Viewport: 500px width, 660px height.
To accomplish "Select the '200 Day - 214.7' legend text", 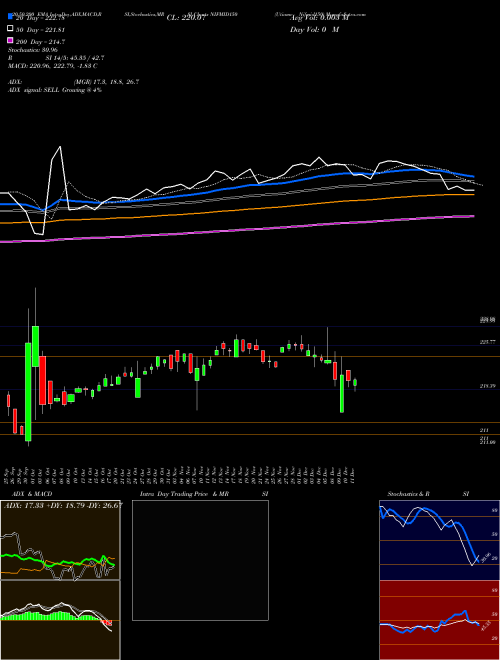I will (x=40, y=42).
